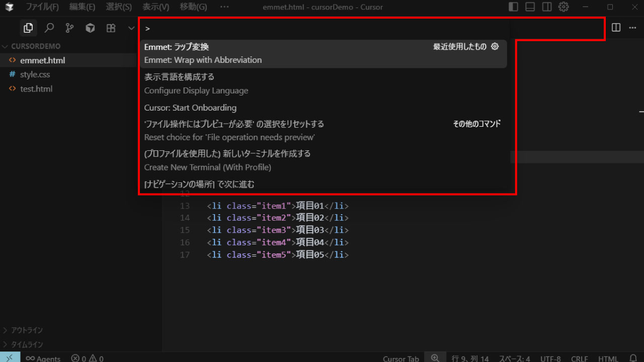
Task: Open the ファイル(F) menu
Action: [42, 7]
